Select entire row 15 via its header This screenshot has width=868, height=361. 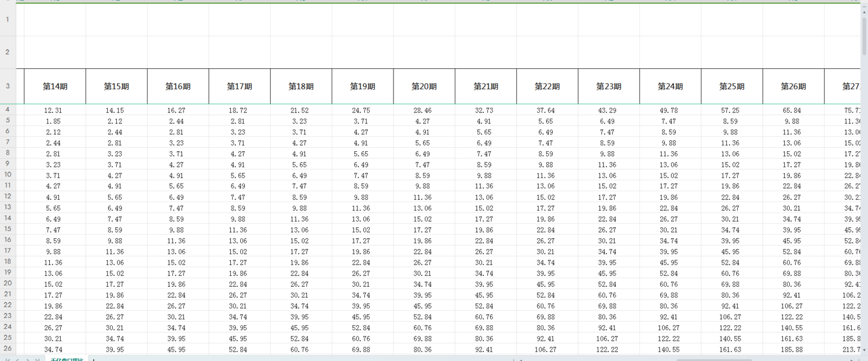tap(8, 229)
